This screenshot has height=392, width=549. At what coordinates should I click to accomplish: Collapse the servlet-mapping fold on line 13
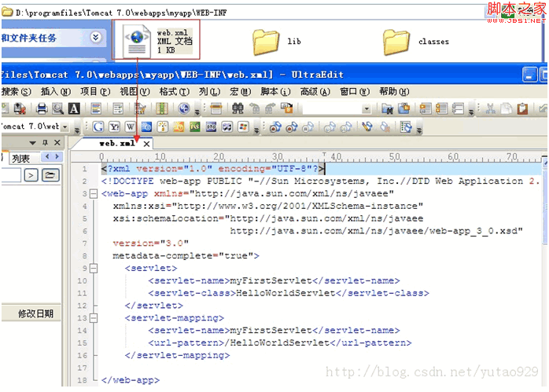pos(94,318)
